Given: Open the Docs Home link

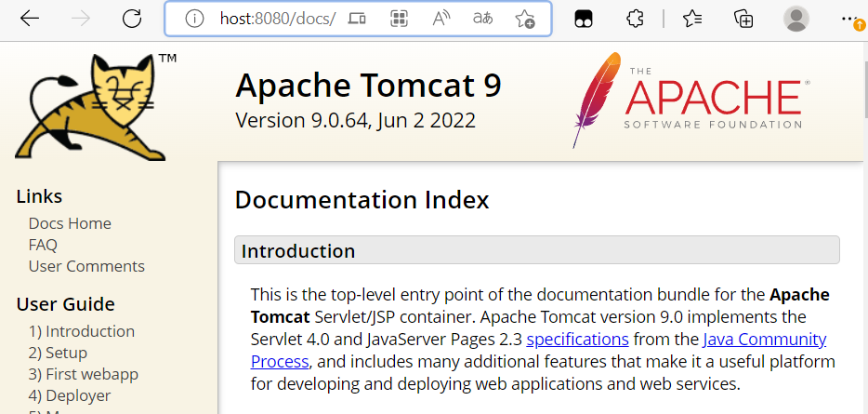Looking at the screenshot, I should click(70, 223).
